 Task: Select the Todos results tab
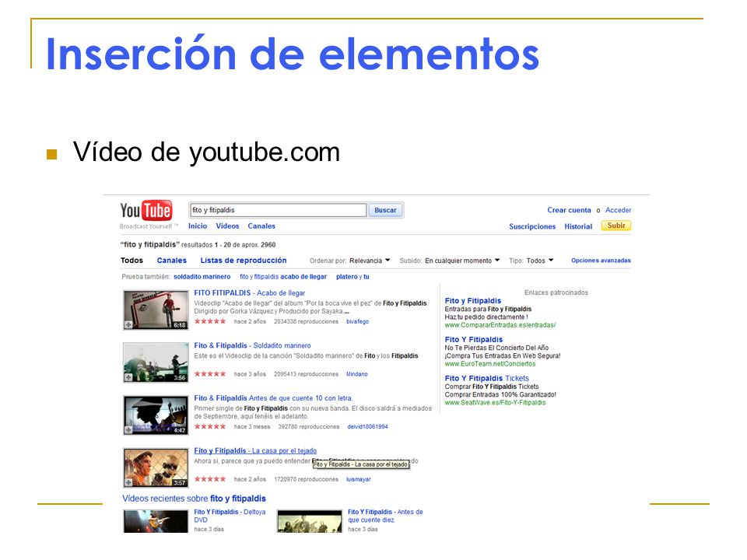tap(132, 261)
